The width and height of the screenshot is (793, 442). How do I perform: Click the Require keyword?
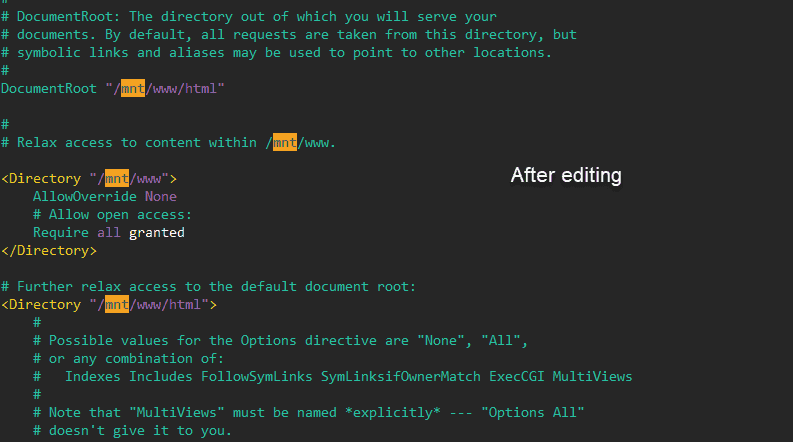click(60, 233)
